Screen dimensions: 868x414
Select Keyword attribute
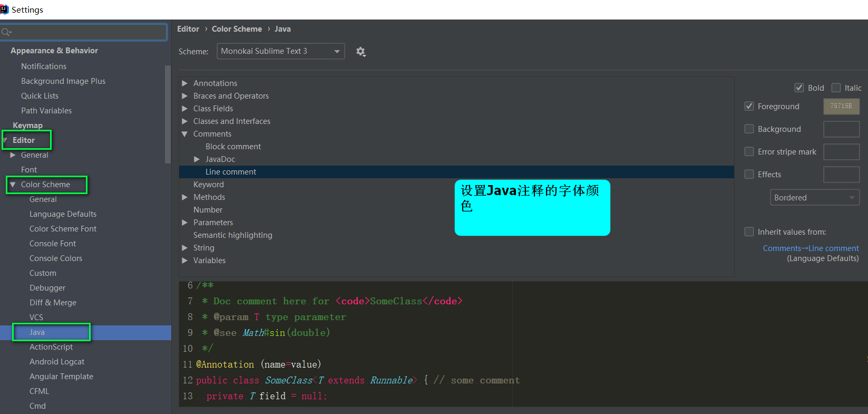tap(209, 185)
